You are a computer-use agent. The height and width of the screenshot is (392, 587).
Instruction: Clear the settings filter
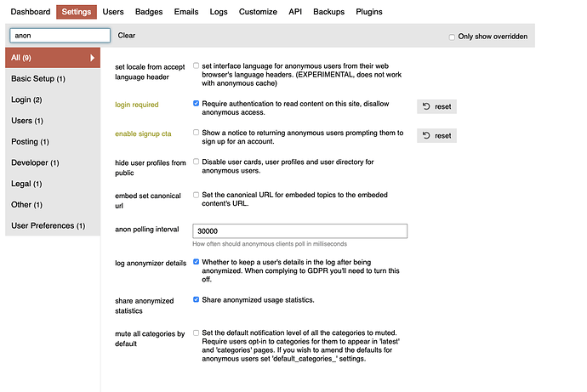point(127,36)
